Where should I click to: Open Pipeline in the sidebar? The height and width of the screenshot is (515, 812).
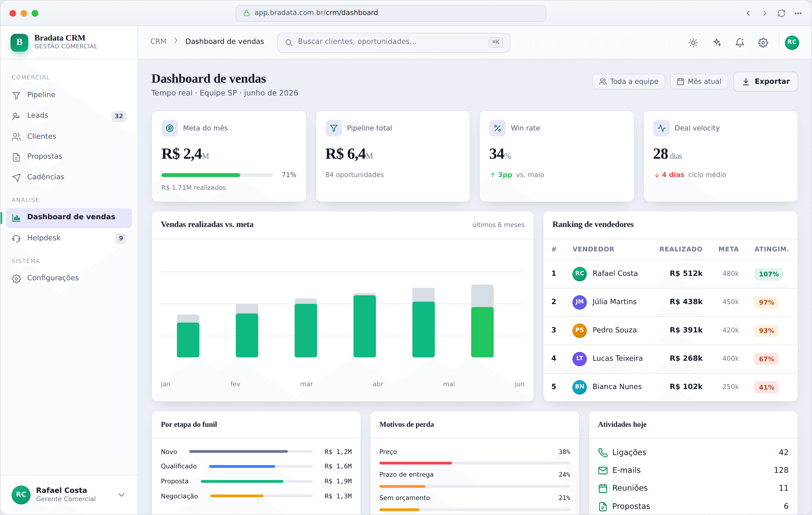[69, 95]
